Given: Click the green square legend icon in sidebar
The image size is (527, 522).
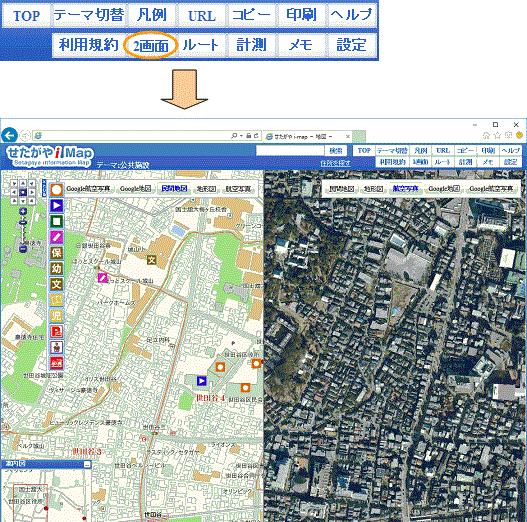Looking at the screenshot, I should pos(56,221).
